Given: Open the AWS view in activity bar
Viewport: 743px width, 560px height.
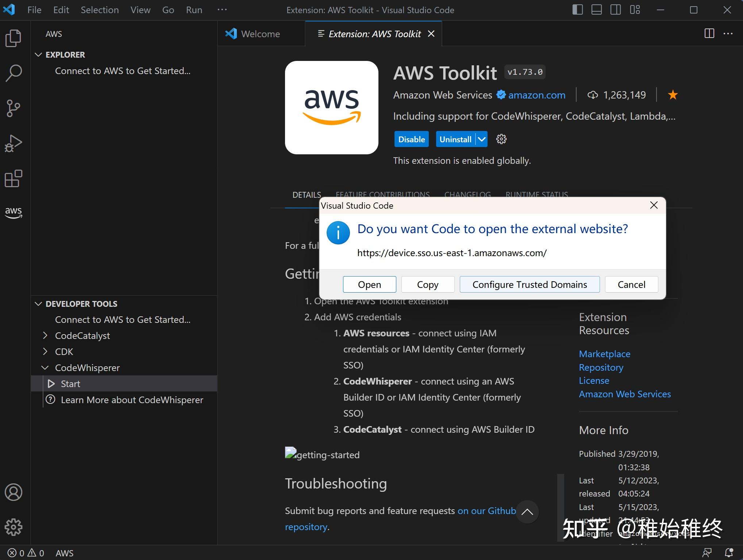Looking at the screenshot, I should pos(14,213).
